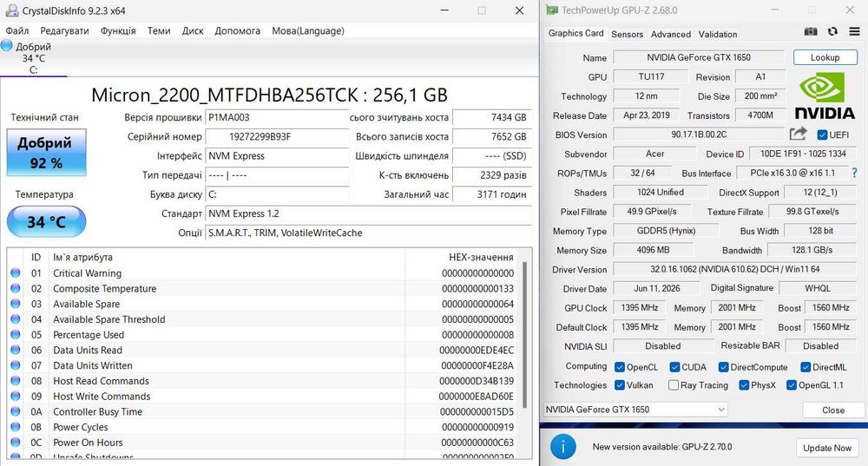Enable the Ray Tracing checkbox
This screenshot has height=466, width=868.
tap(674, 385)
